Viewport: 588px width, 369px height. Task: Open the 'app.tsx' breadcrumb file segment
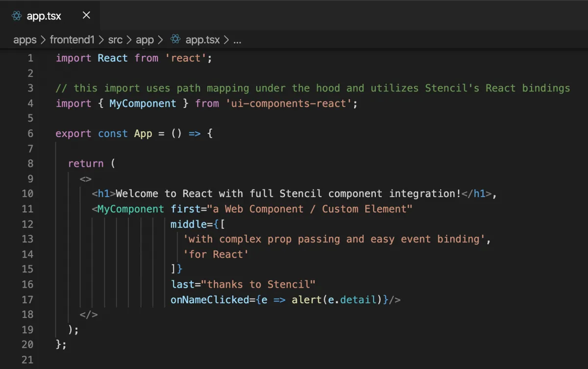tap(203, 40)
